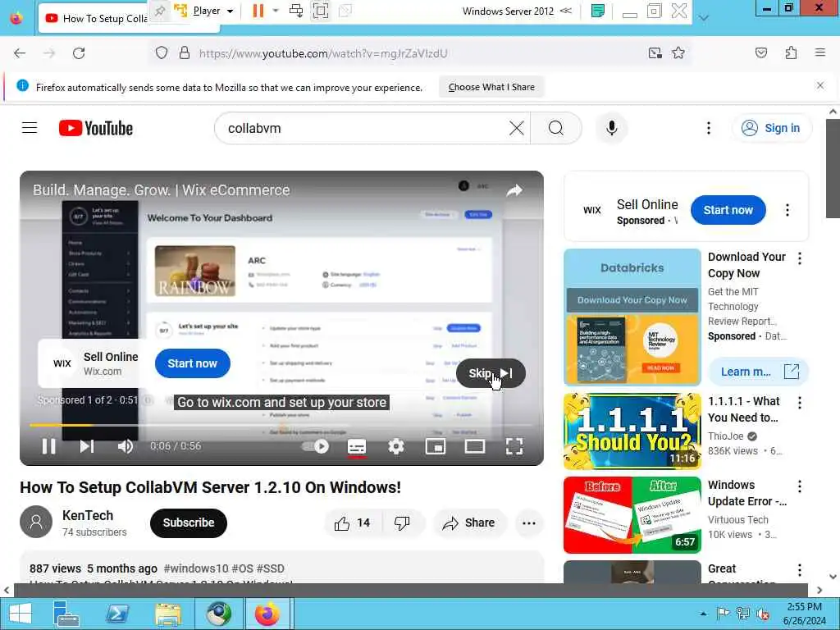Search with your voice microphone
The width and height of the screenshot is (840, 630).
[x=611, y=128]
